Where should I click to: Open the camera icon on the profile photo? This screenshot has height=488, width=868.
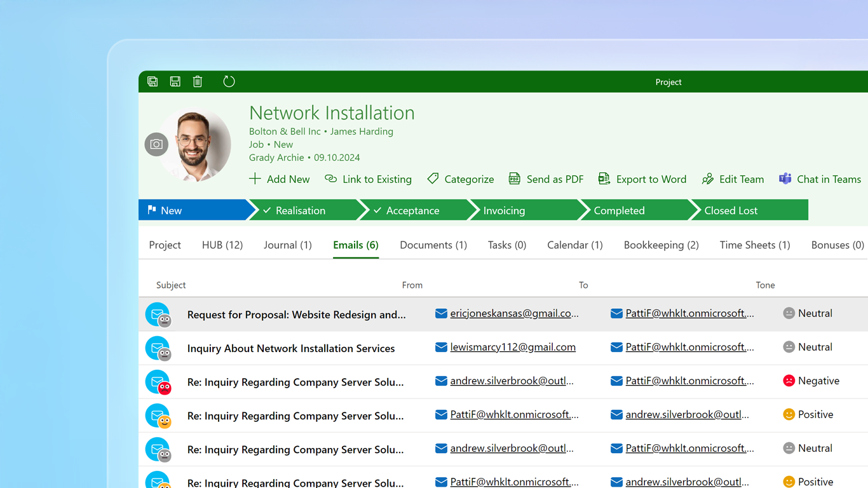tap(156, 144)
